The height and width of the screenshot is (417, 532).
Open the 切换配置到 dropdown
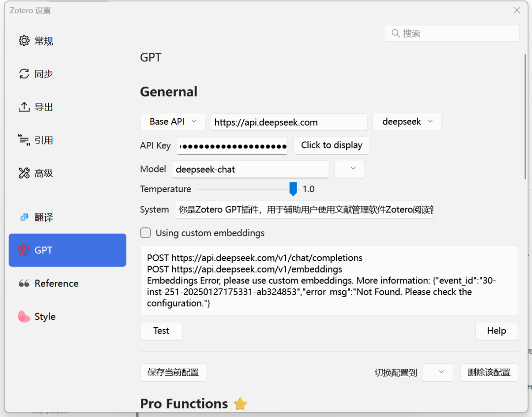(x=438, y=372)
